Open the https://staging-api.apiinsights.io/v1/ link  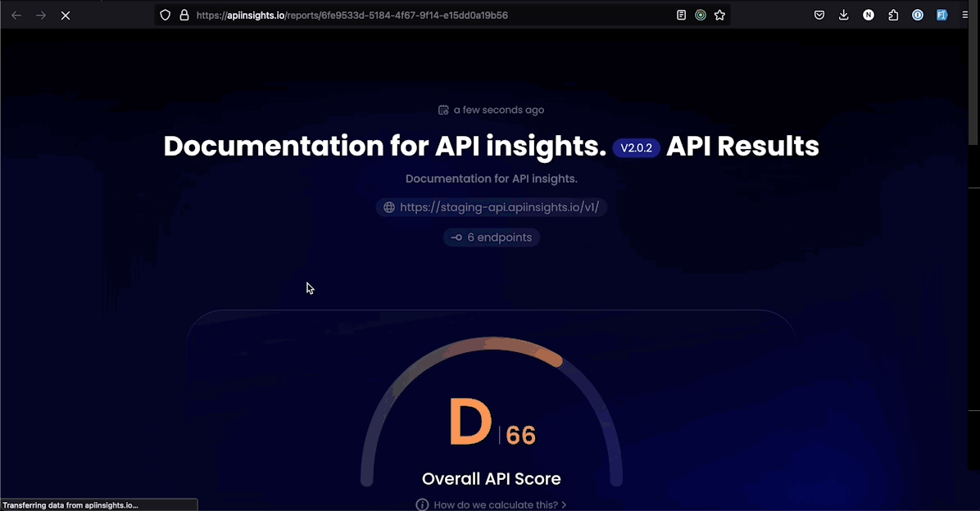point(499,207)
